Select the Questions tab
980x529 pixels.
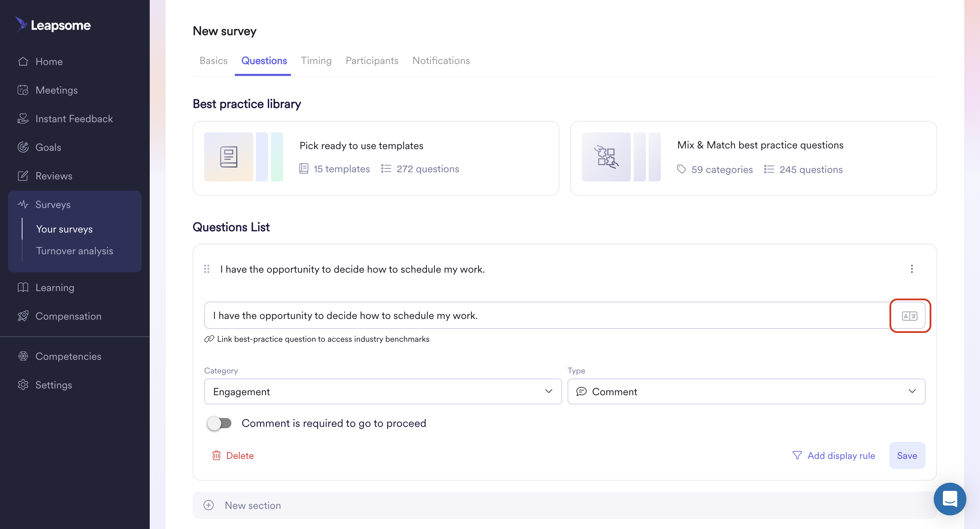coord(264,61)
